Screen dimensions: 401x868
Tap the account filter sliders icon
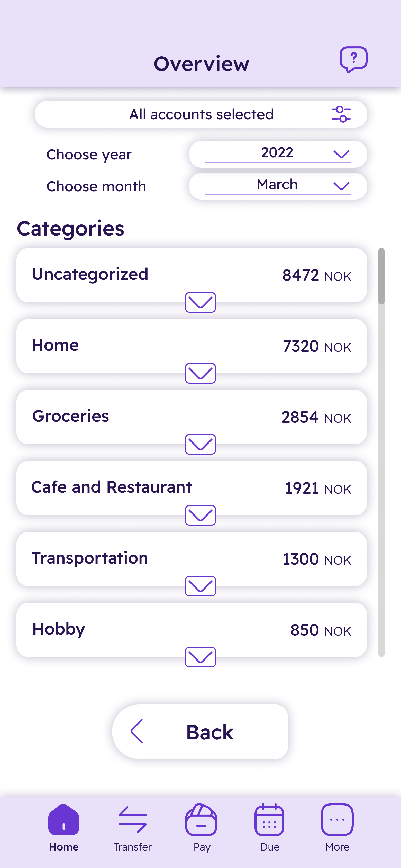click(x=341, y=114)
